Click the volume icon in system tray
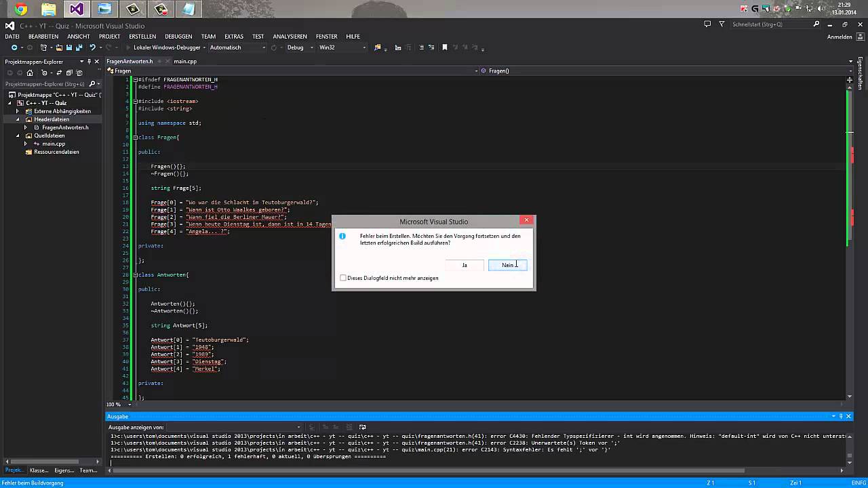Image resolution: width=868 pixels, height=488 pixels. 818,9
